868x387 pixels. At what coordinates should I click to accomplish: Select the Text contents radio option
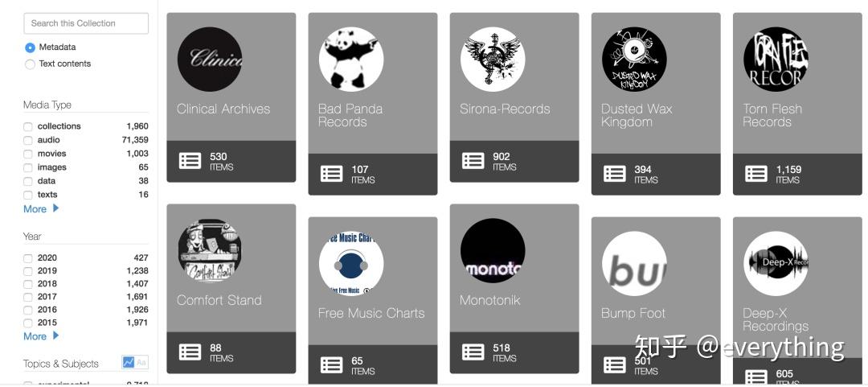click(x=30, y=64)
